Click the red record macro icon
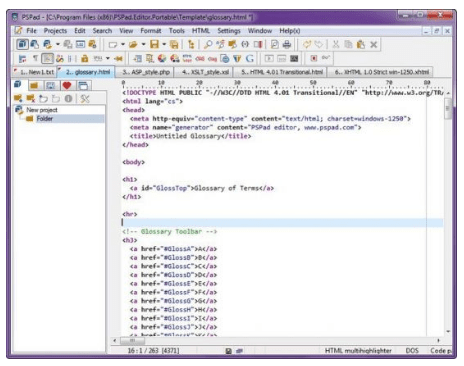The width and height of the screenshot is (464, 366). click(314, 59)
